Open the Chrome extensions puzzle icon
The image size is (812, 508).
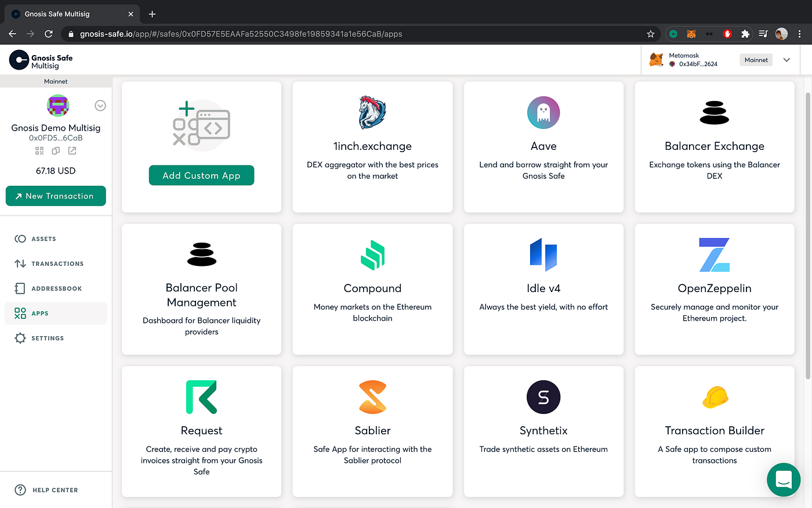click(x=745, y=34)
